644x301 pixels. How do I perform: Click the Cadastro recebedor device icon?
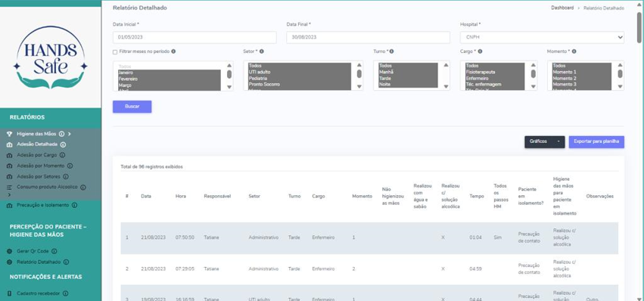point(9,293)
